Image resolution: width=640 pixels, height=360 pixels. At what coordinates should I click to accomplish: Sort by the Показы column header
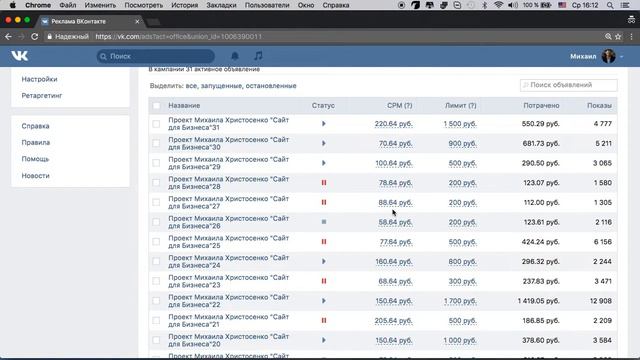[599, 106]
